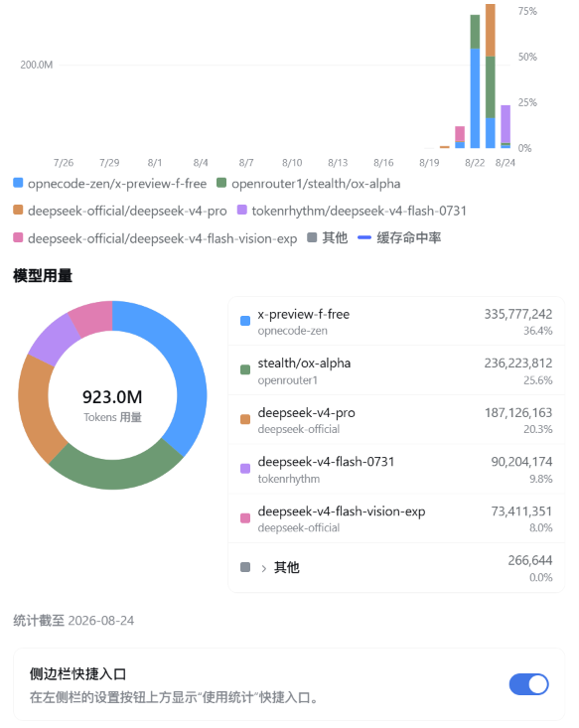This screenshot has height=728, width=579.
Task: Click the 侧边栏快捷入口 title
Action: (78, 674)
